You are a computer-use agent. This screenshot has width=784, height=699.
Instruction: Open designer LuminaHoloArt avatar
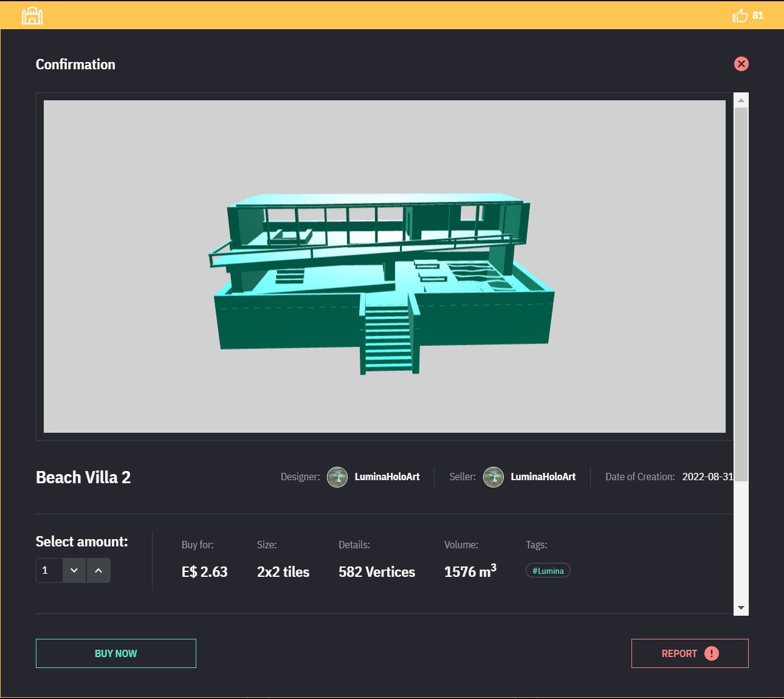click(x=337, y=477)
